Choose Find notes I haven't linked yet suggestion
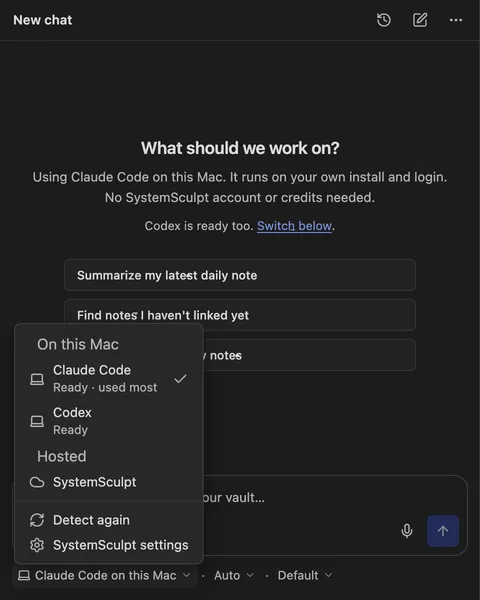This screenshot has height=600, width=480. pos(240,315)
